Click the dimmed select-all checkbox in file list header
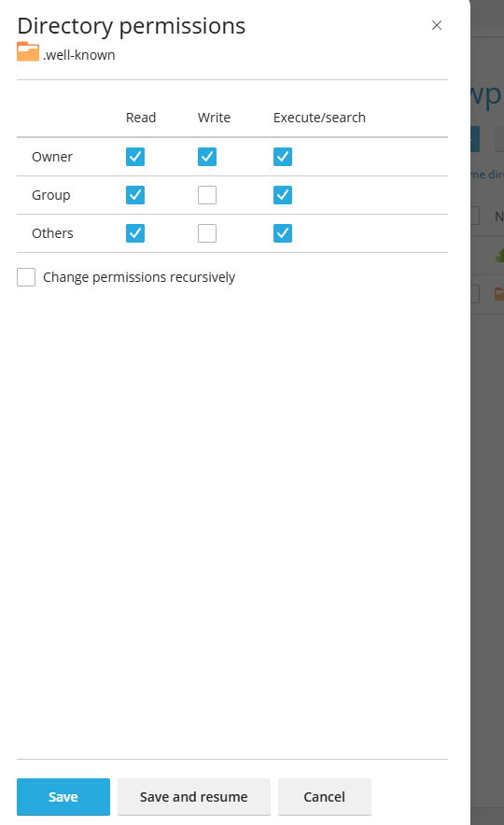Viewport: 504px width, 825px height. pos(474,216)
